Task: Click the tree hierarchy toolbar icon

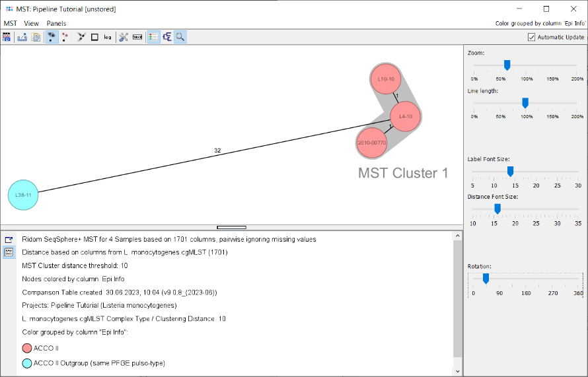Action: coord(167,37)
